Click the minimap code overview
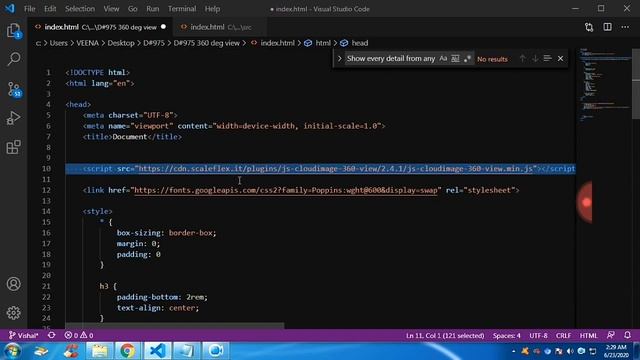The width and height of the screenshot is (640, 360). pos(604,85)
